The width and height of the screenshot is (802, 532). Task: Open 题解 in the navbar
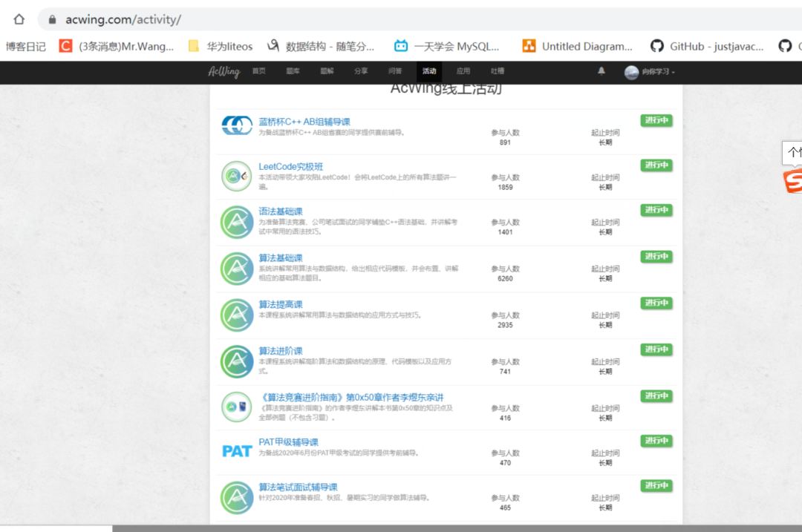327,71
